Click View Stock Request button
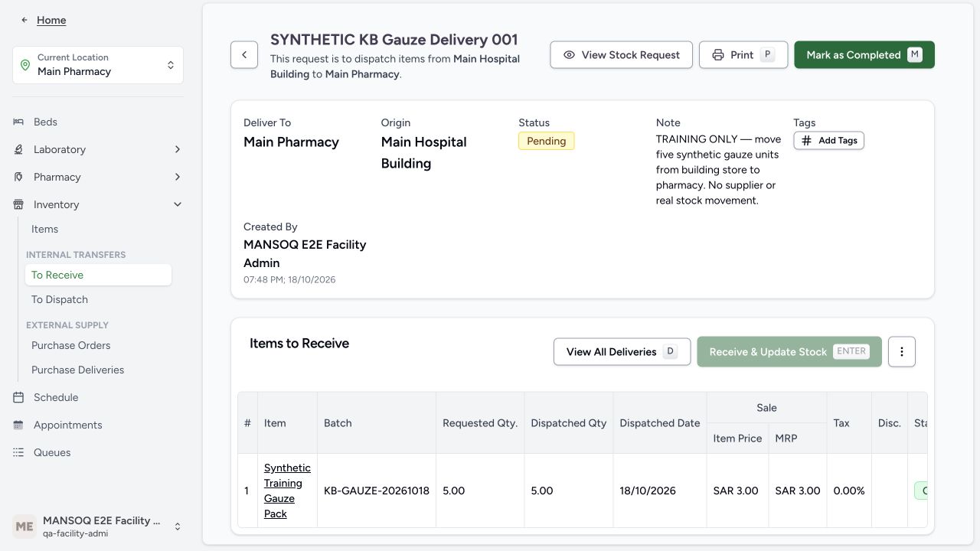 (x=621, y=55)
